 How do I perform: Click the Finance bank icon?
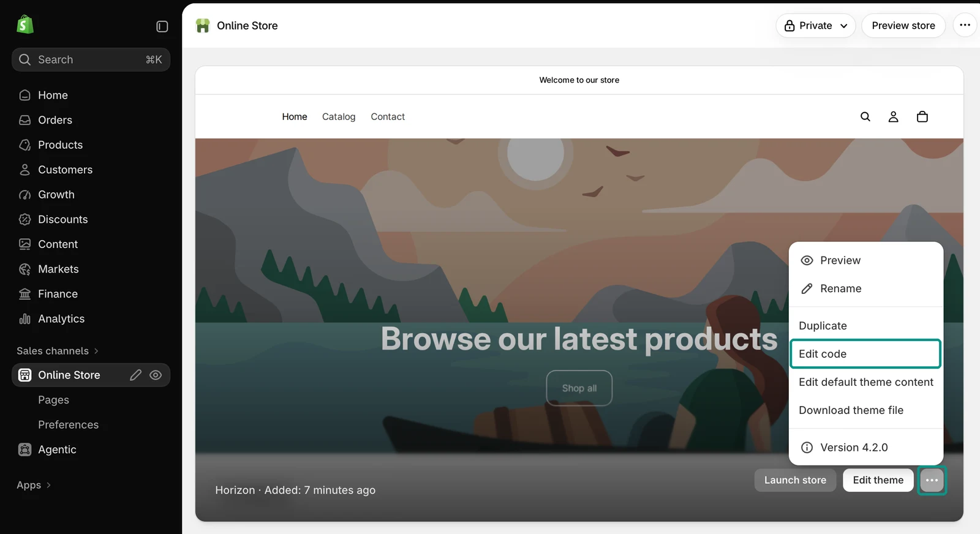[x=24, y=294]
